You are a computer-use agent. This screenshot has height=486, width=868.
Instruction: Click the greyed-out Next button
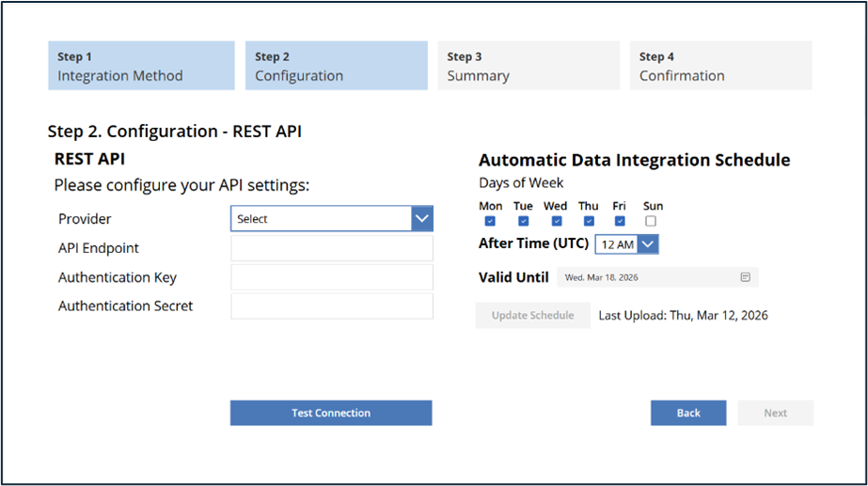(775, 413)
